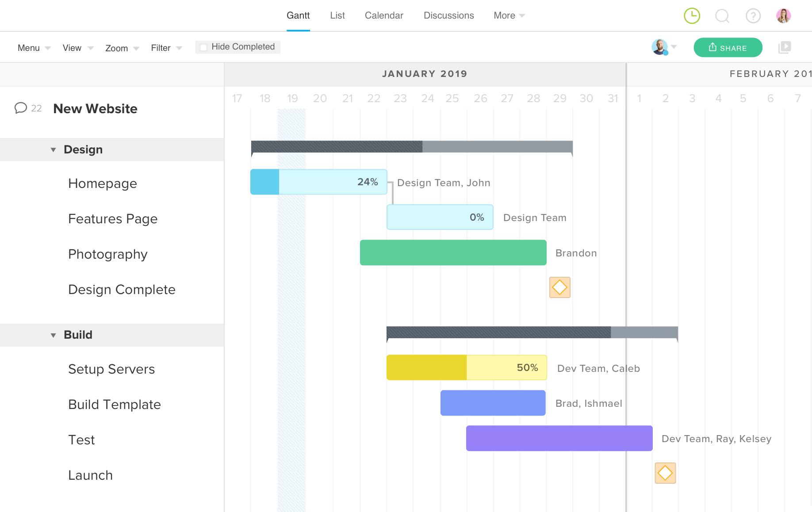Image resolution: width=812 pixels, height=512 pixels.
Task: Click the Setup Servers task name
Action: pos(111,369)
